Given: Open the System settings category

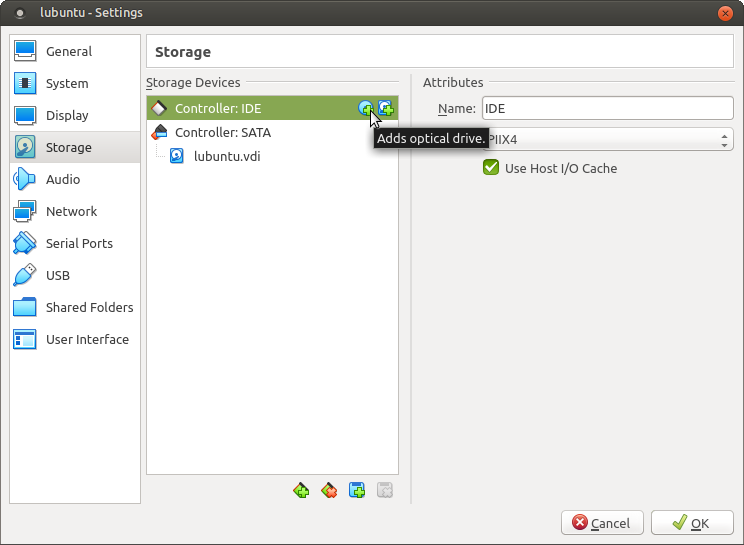Looking at the screenshot, I should [75, 83].
